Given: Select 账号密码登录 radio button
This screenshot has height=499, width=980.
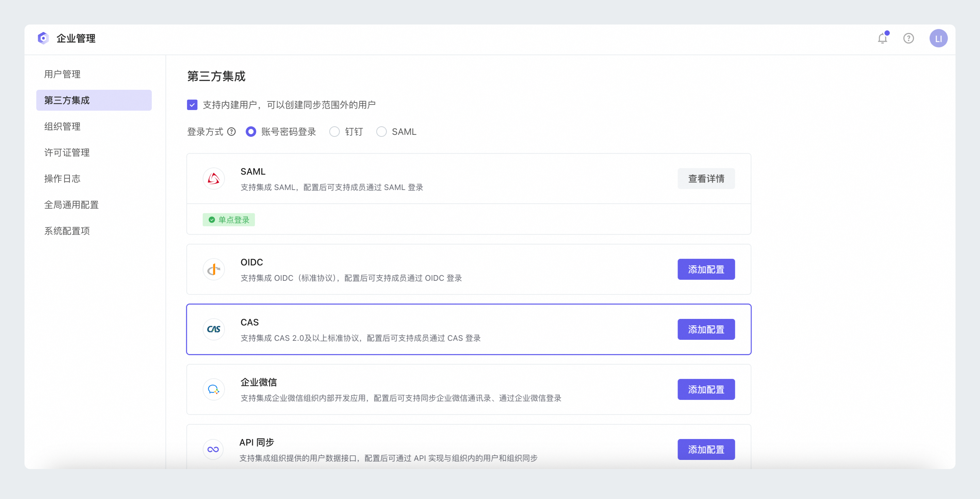Looking at the screenshot, I should pos(251,132).
